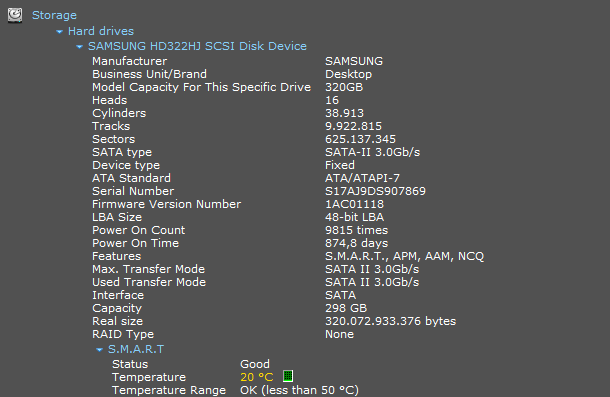Collapse the Hard drives tree node
This screenshot has height=397, width=610.
click(x=59, y=32)
